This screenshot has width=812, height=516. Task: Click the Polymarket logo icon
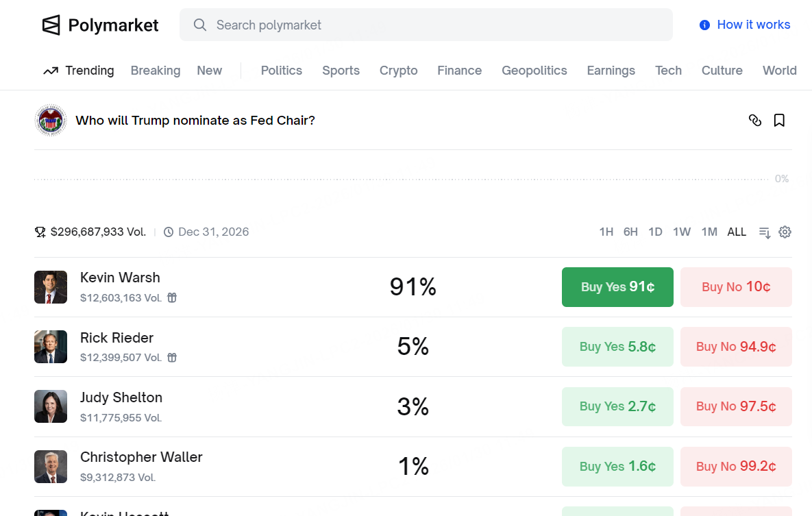click(51, 25)
